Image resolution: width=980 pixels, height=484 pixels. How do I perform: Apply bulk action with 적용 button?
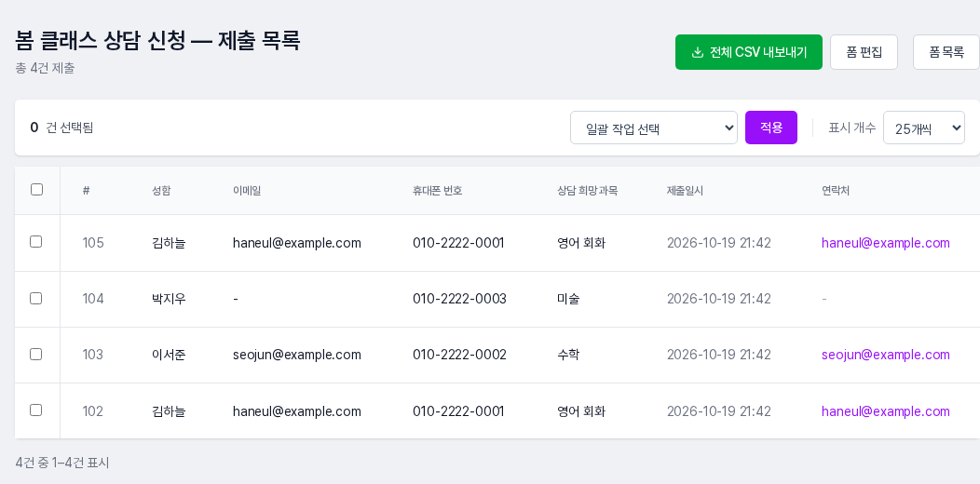click(770, 128)
